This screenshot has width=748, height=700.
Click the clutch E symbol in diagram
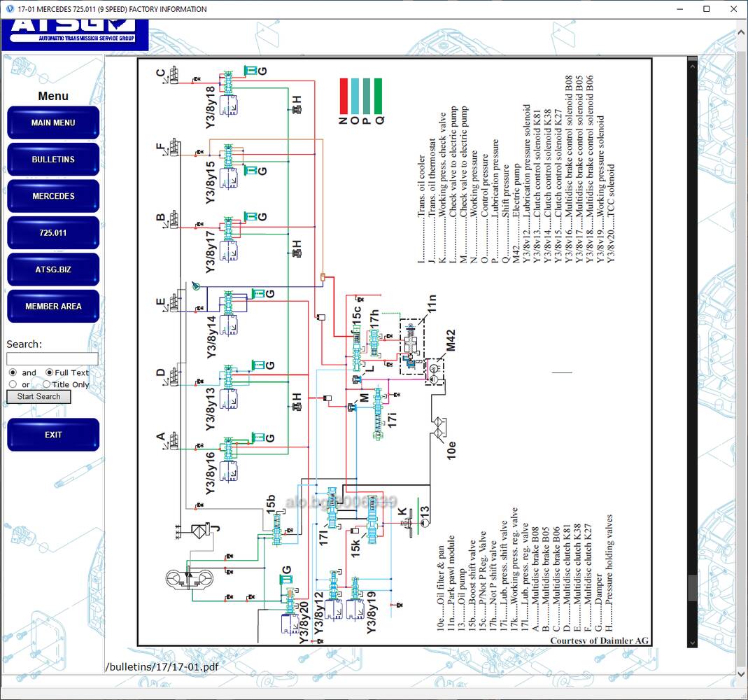coord(175,302)
